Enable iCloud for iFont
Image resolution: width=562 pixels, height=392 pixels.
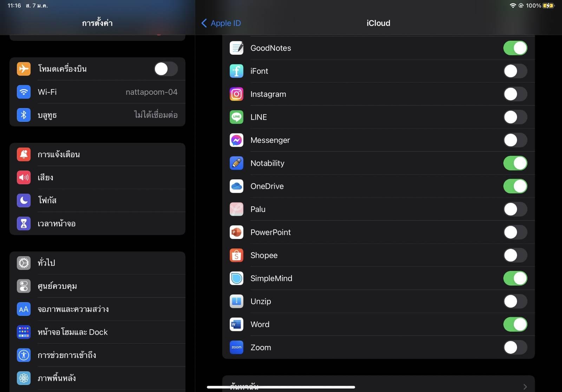click(515, 71)
